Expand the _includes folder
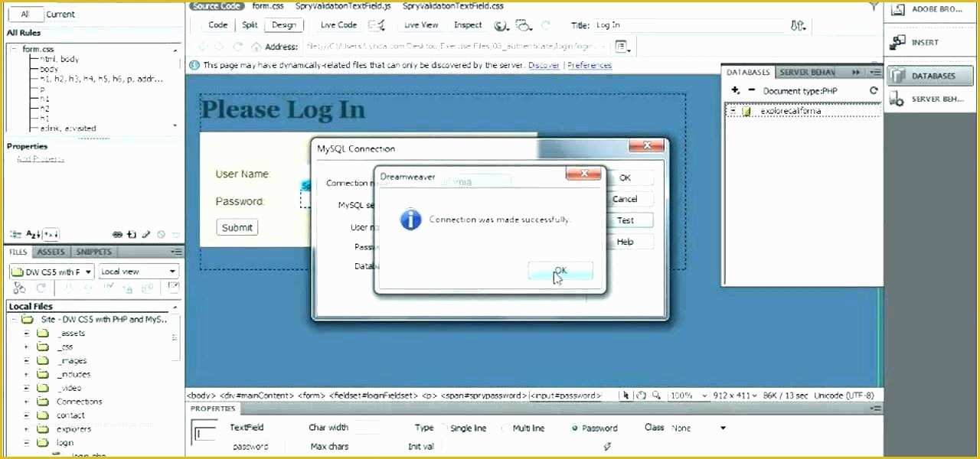The image size is (980, 459). coord(26,374)
